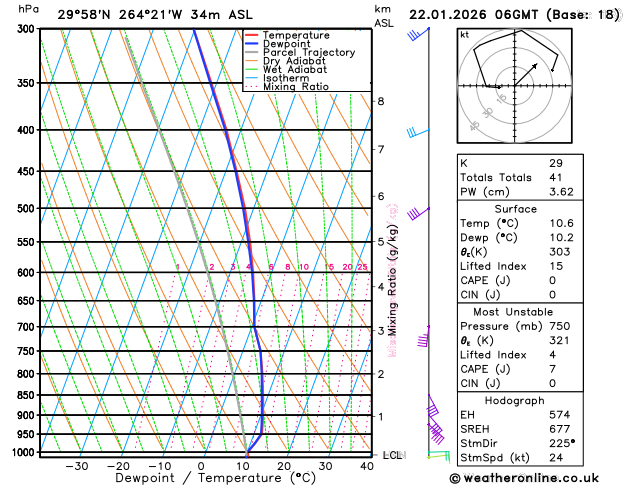Click the 300 hPa pressure label
The image size is (629, 486).
coord(26,29)
